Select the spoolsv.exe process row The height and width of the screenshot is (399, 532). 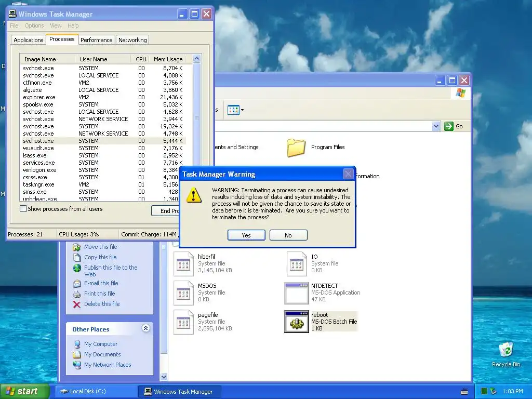[103, 104]
